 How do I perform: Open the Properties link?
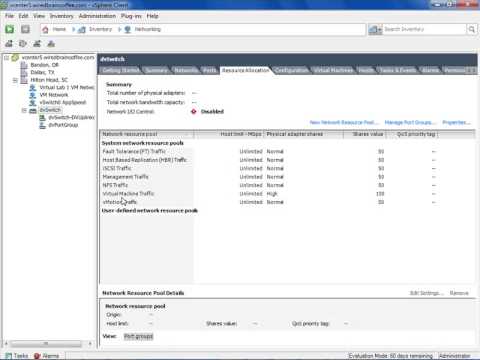pos(456,122)
